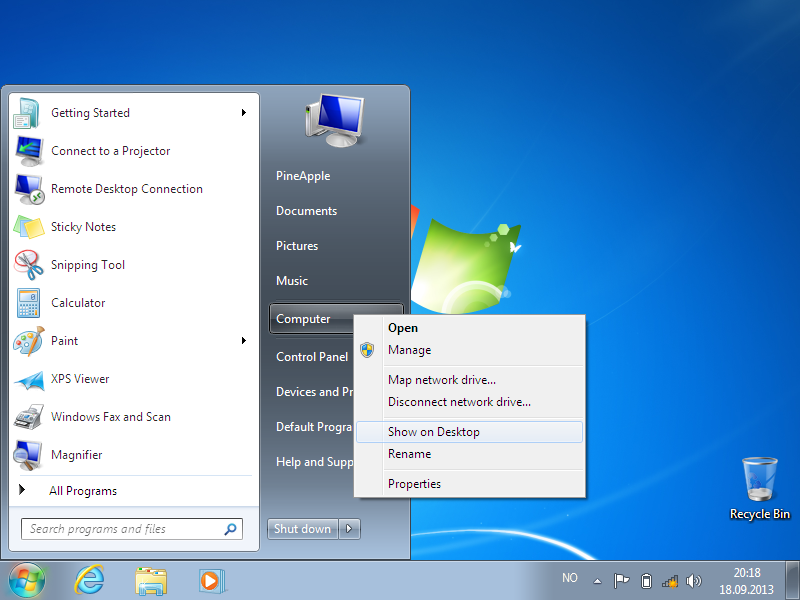Click the Connect to a Projector icon
Image resolution: width=800 pixels, height=600 pixels.
29,151
